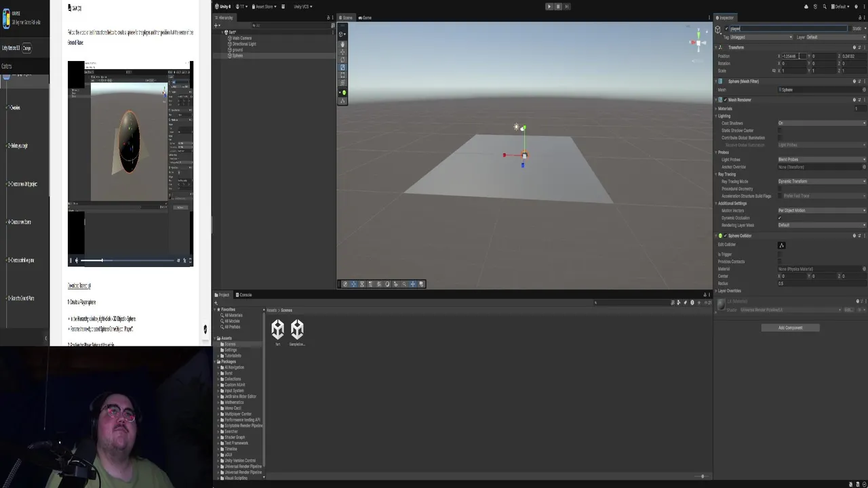Viewport: 868px width, 488px height.
Task: Open Transform component preset icon
Action: click(859, 47)
